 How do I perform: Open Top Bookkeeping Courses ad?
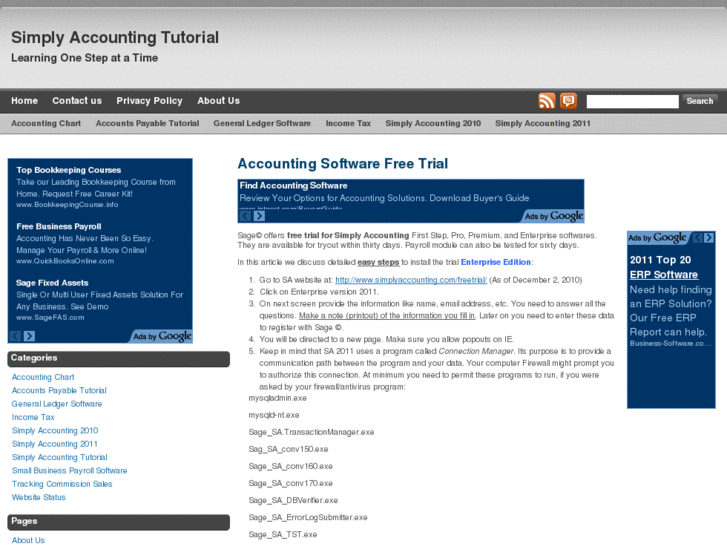(69, 170)
